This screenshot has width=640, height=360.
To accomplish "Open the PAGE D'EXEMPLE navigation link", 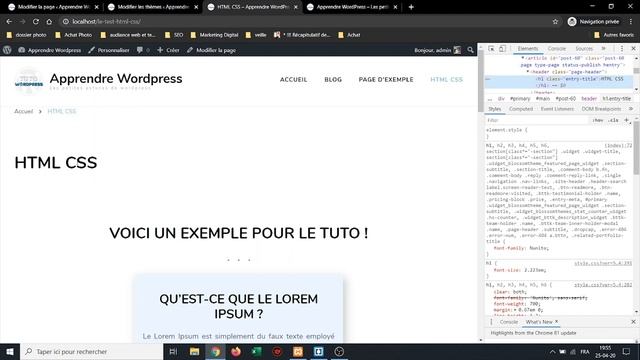I will (x=386, y=80).
